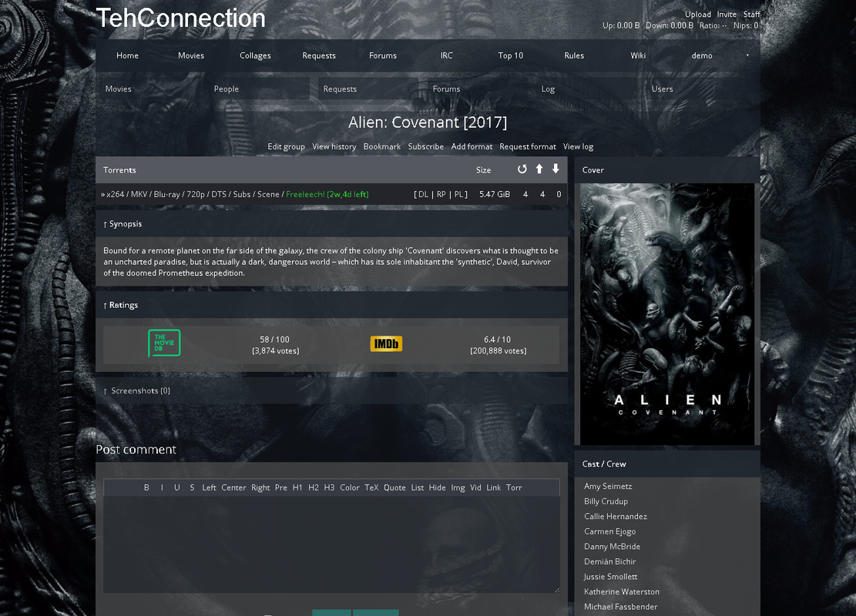
Task: Click the snatches refresh icon in Torrents header
Action: pyautogui.click(x=522, y=169)
